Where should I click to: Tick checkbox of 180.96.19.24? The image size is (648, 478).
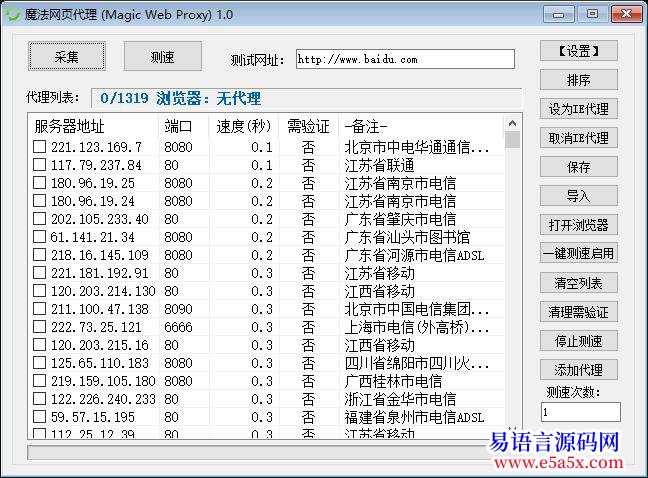click(40, 201)
